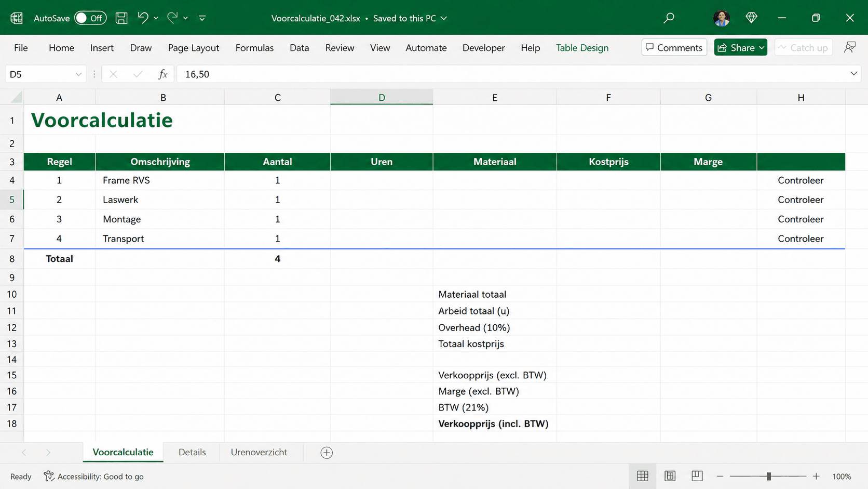Click the Cancel X icon in formula bar
This screenshot has width=868, height=489.
(x=113, y=74)
